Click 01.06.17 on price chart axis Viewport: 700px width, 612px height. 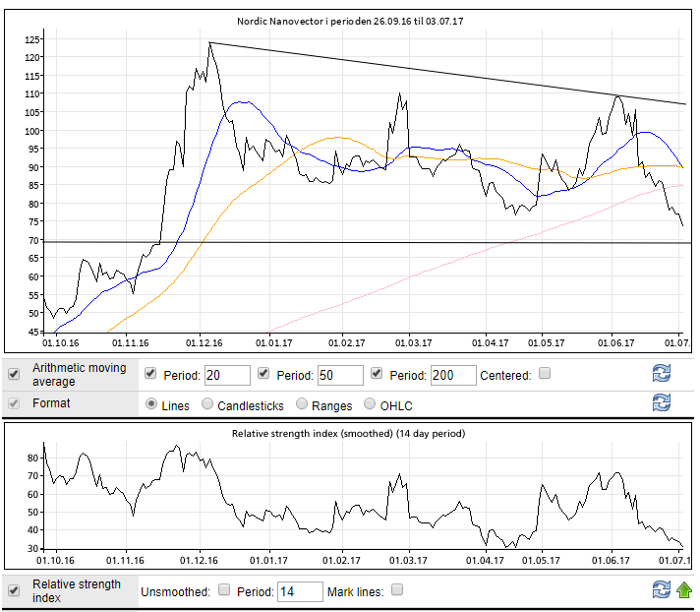click(x=616, y=343)
